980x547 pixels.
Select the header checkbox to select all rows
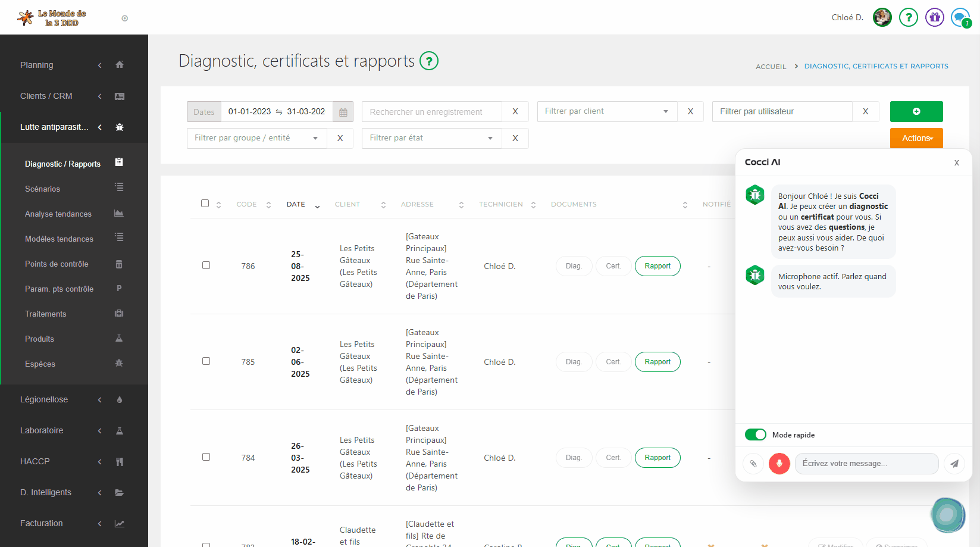(205, 203)
